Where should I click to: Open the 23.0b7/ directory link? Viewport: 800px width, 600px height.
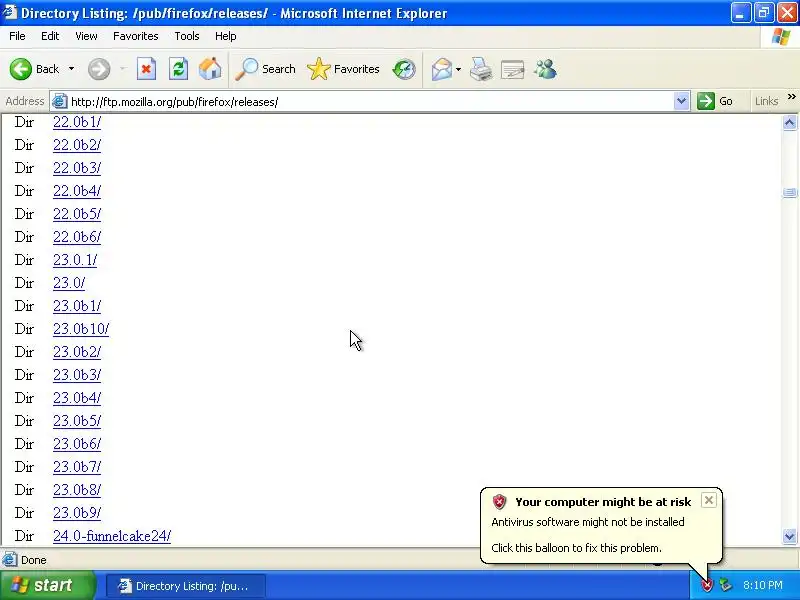pyautogui.click(x=77, y=466)
